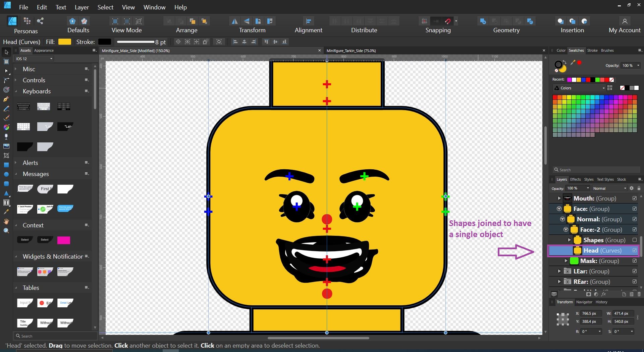Collapse the Face group in Layers
This screenshot has height=352, width=644.
point(559,209)
